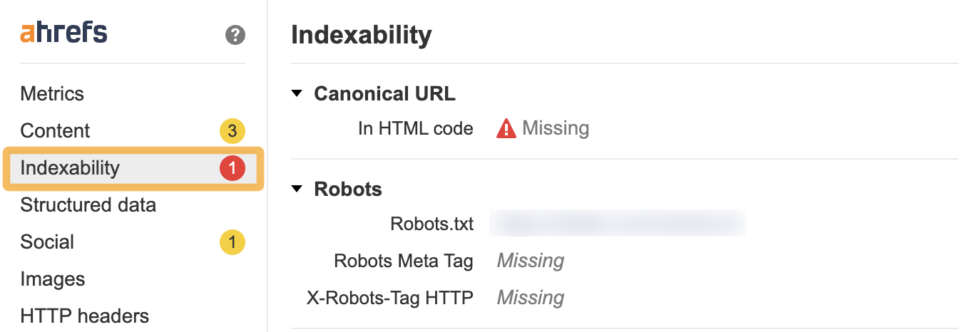The width and height of the screenshot is (980, 332).
Task: Click the yellow badge next to Content
Action: [x=232, y=131]
